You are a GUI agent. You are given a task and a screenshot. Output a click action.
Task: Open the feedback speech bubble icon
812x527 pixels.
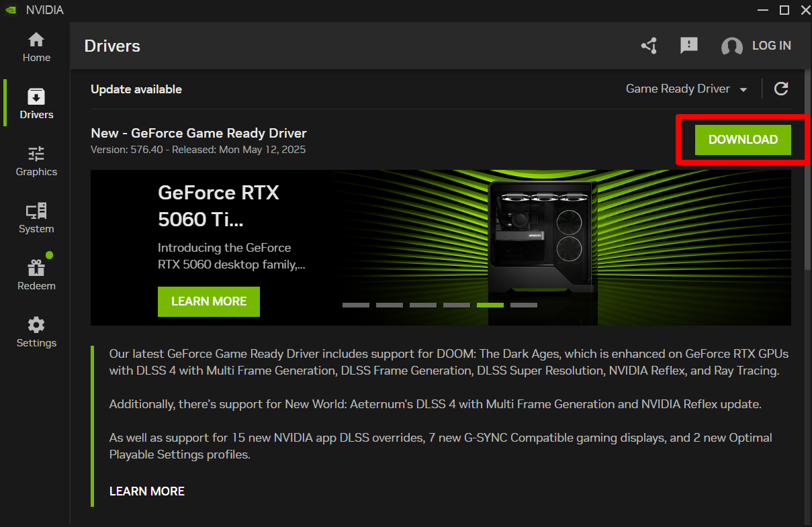click(x=688, y=46)
